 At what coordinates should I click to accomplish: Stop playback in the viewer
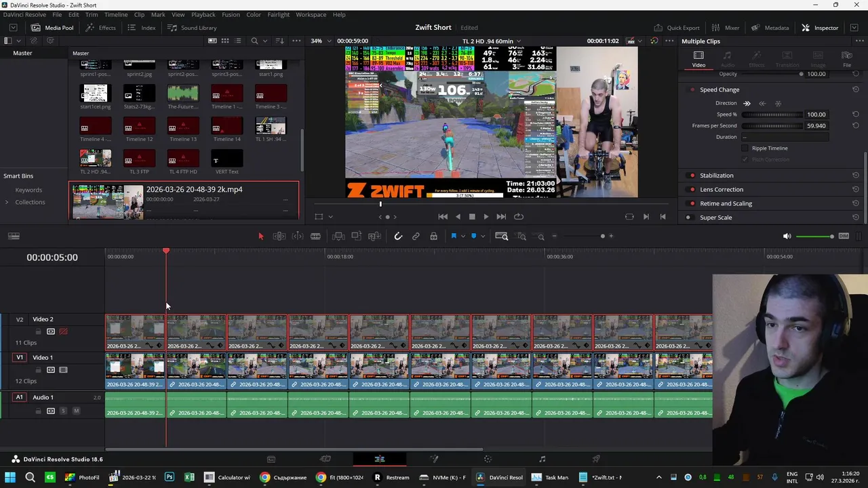[472, 216]
